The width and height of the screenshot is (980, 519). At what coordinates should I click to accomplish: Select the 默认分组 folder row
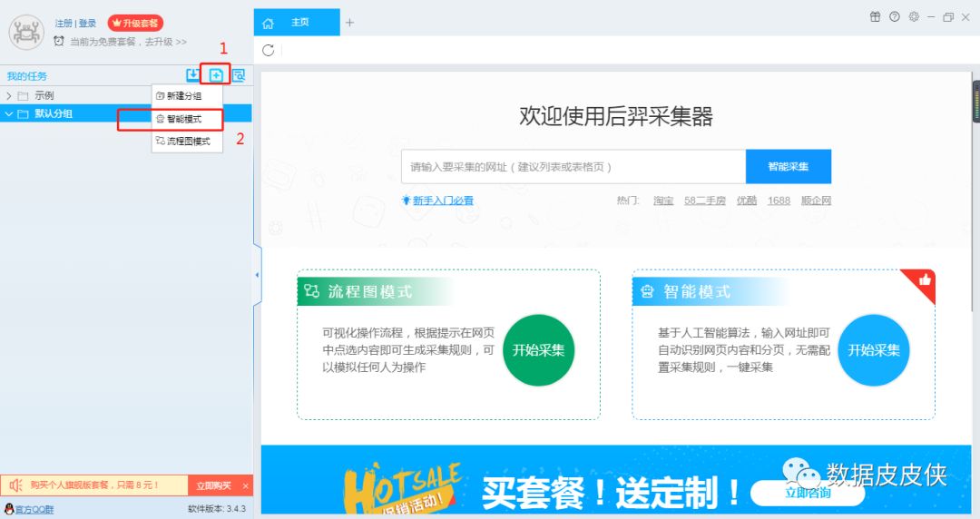pos(125,113)
